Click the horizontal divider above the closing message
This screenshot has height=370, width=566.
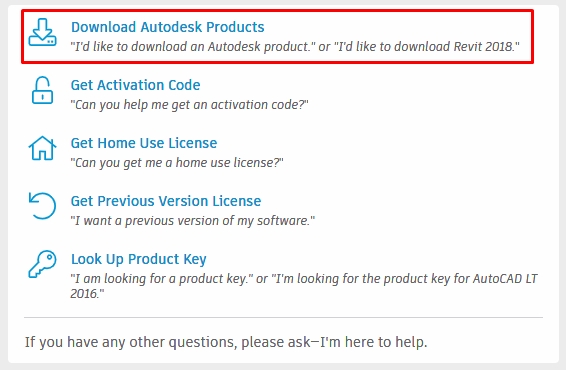coord(283,318)
